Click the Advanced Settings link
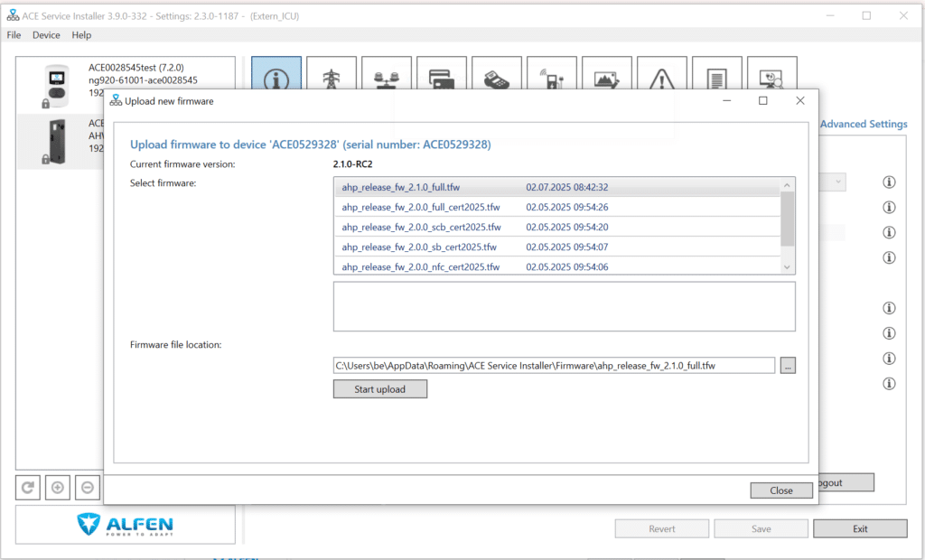The image size is (925, 560). coord(864,124)
